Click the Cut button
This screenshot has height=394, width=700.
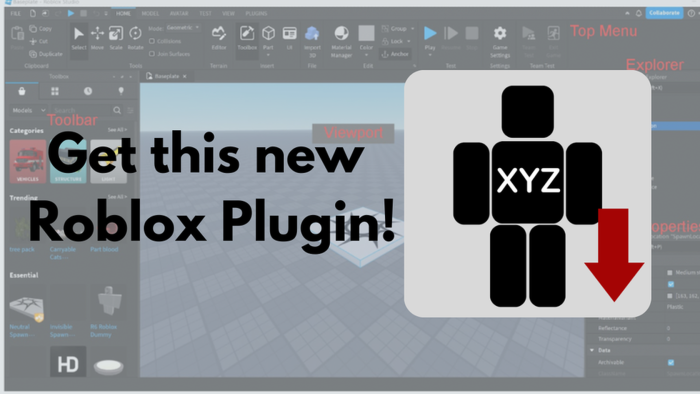tap(39, 41)
